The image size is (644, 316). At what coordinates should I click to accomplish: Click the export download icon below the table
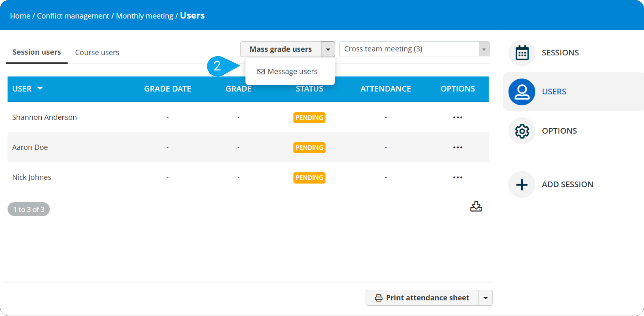(x=476, y=207)
